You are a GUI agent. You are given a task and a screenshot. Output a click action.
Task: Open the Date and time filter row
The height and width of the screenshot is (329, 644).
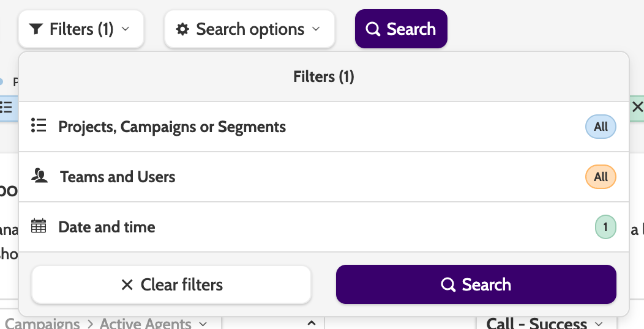(107, 227)
